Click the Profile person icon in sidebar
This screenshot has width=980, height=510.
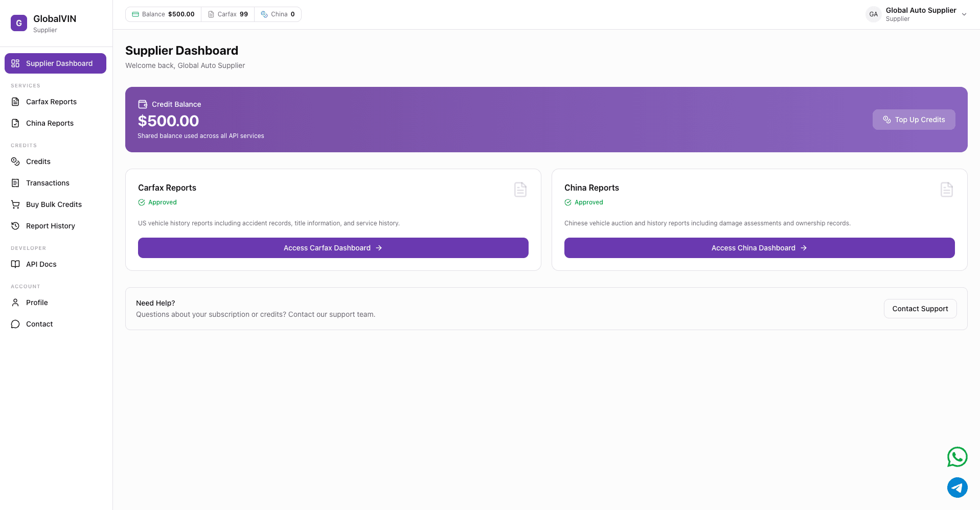click(15, 303)
